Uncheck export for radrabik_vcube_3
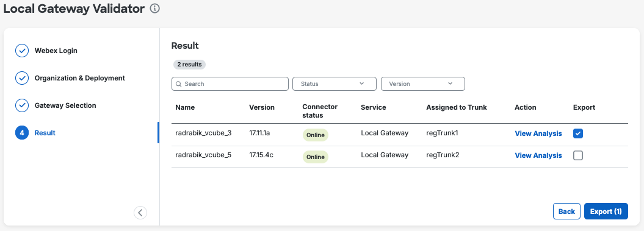This screenshot has height=231, width=644. click(x=578, y=133)
